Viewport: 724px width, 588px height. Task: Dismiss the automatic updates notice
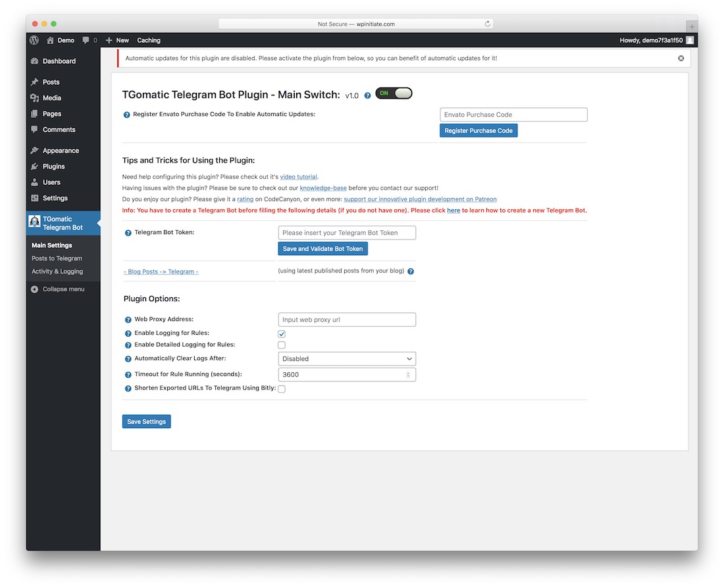coord(681,58)
